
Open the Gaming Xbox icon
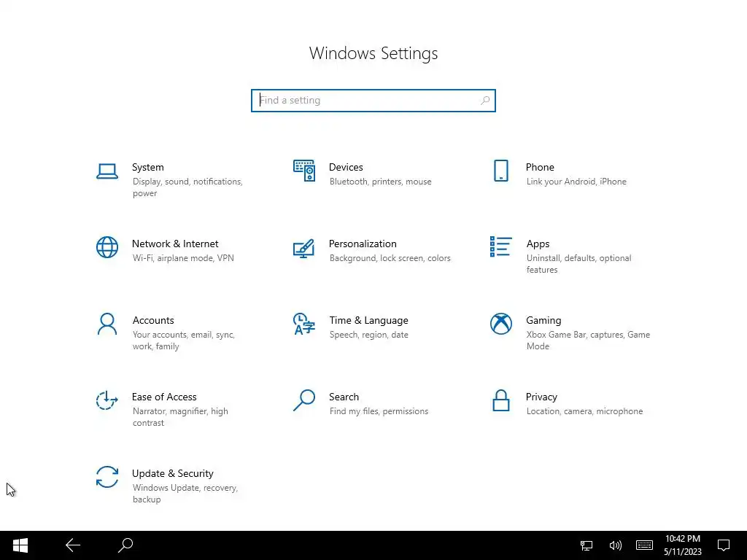500,324
